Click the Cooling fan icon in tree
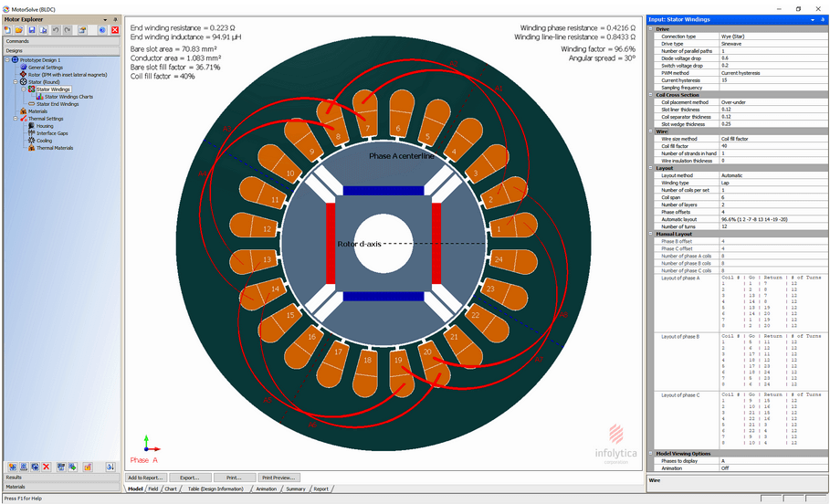The height and width of the screenshot is (504, 830). (x=31, y=141)
